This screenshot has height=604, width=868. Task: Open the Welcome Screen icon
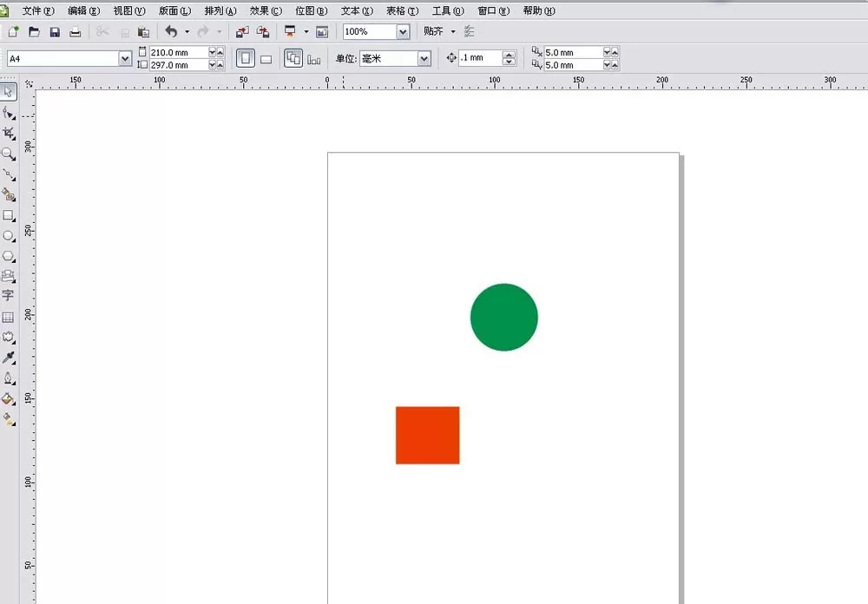[322, 31]
